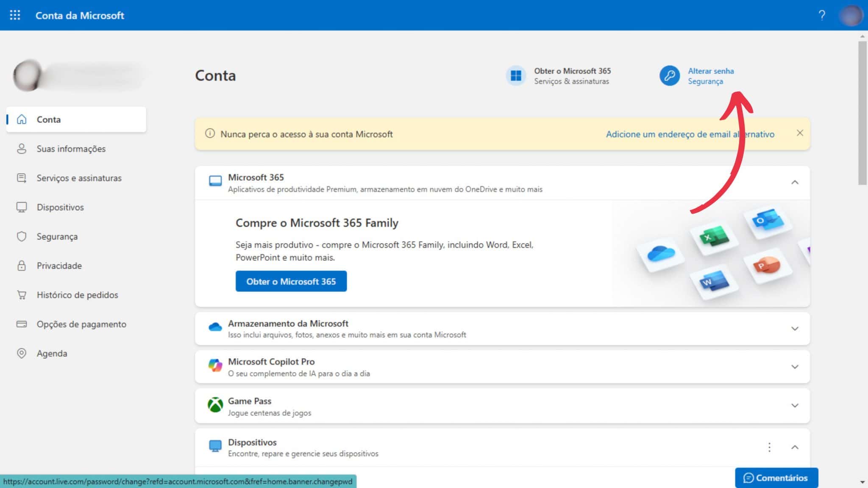
Task: Click the OneDrive cloud storage icon
Action: click(215, 327)
